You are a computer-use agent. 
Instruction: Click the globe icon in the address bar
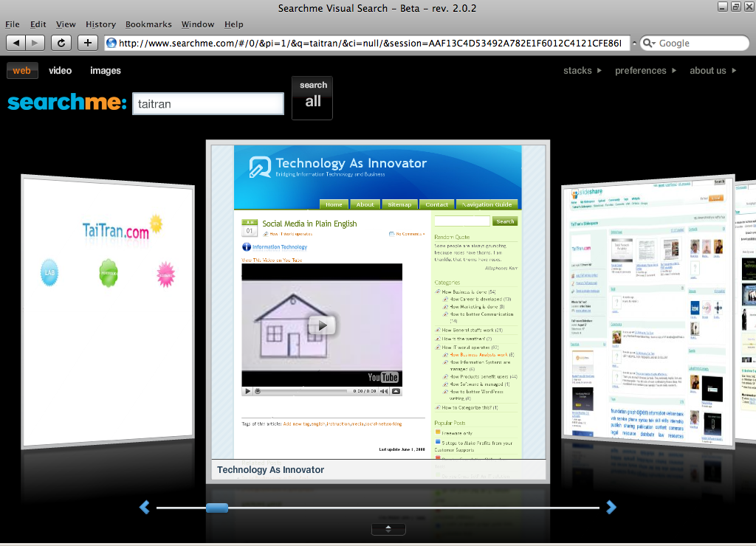[111, 43]
